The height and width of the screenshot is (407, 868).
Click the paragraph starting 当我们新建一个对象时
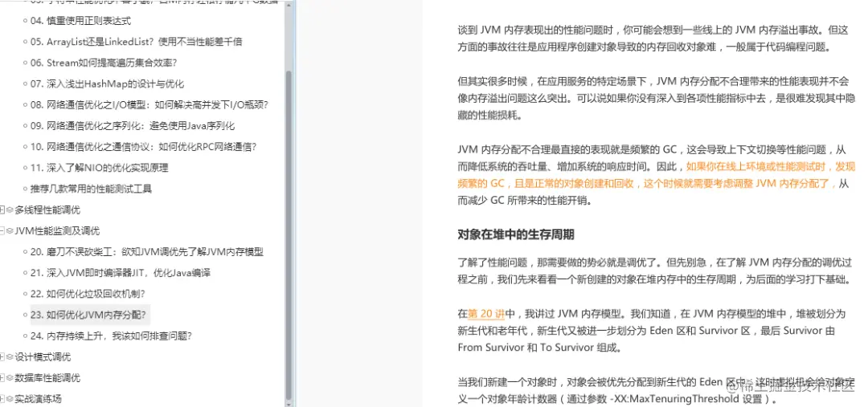point(657,390)
